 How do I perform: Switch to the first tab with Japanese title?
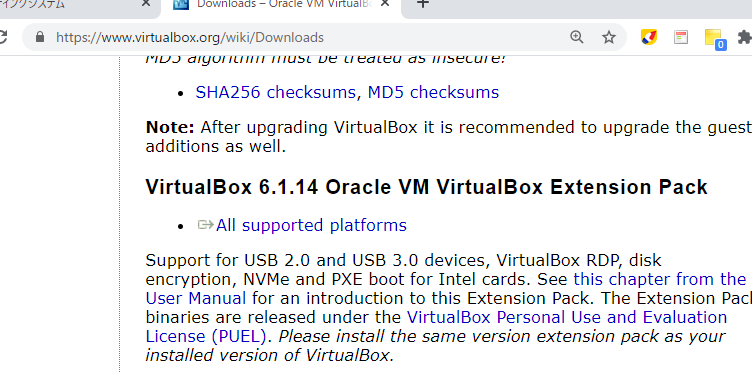72,6
